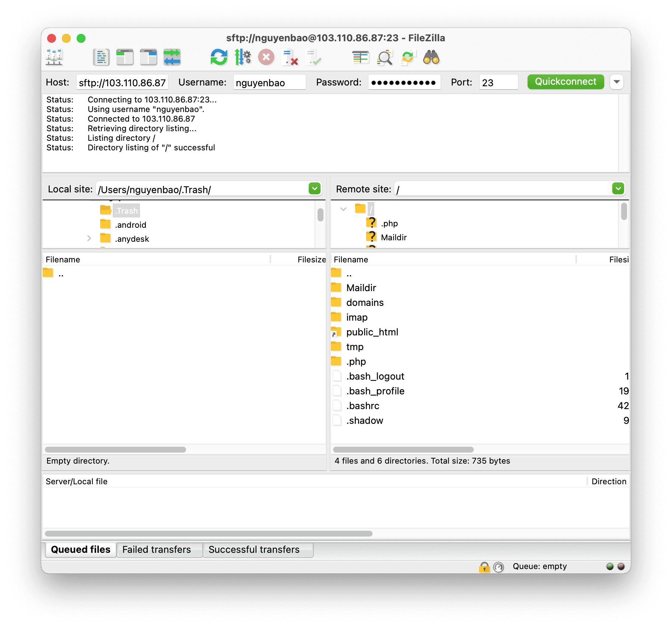Open the Site Manager
This screenshot has height=628, width=672.
click(55, 57)
